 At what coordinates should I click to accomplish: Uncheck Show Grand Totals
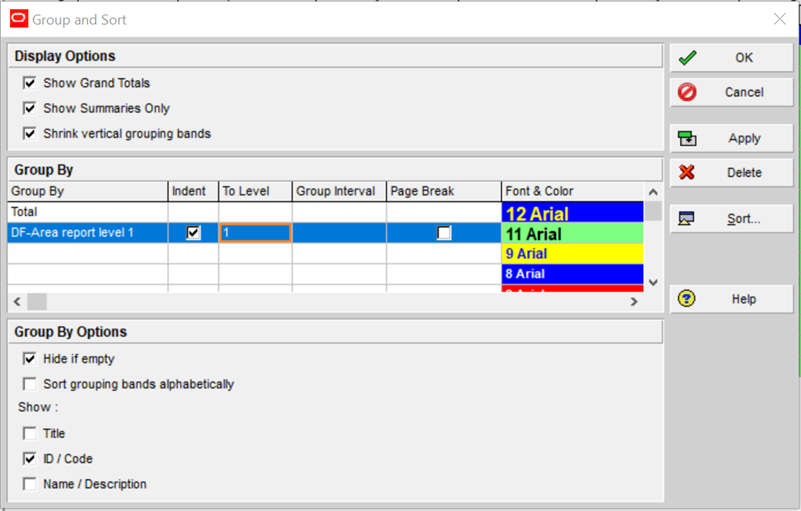tap(30, 83)
